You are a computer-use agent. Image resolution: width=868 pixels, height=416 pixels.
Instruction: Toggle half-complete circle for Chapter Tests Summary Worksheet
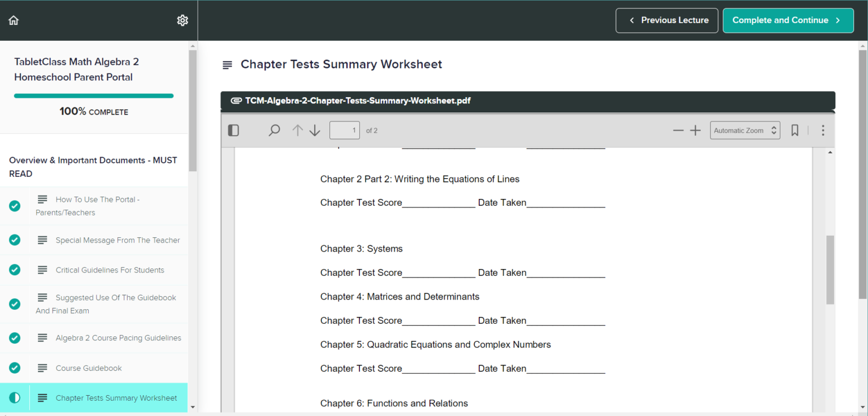point(15,398)
